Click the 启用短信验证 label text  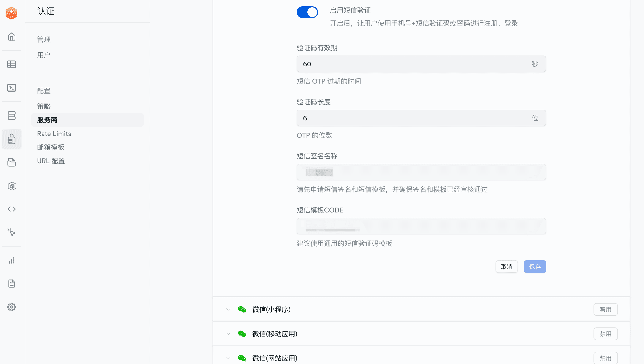[350, 10]
